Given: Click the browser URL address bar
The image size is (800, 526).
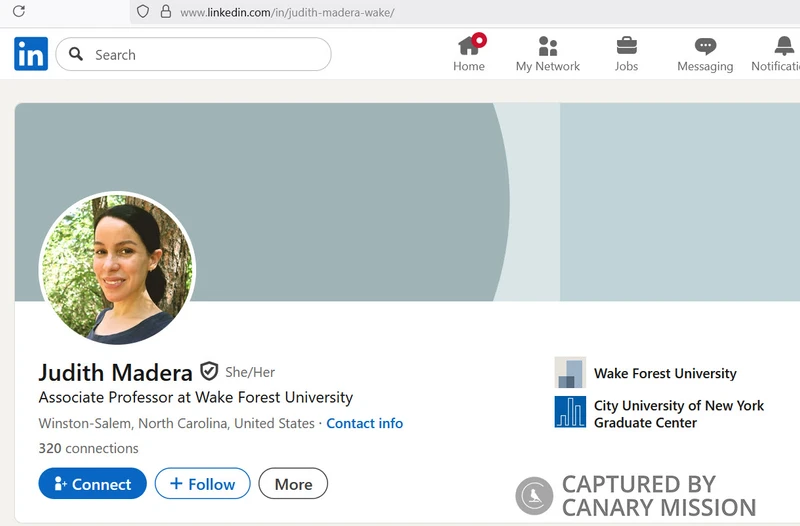Looking at the screenshot, I should (464, 12).
